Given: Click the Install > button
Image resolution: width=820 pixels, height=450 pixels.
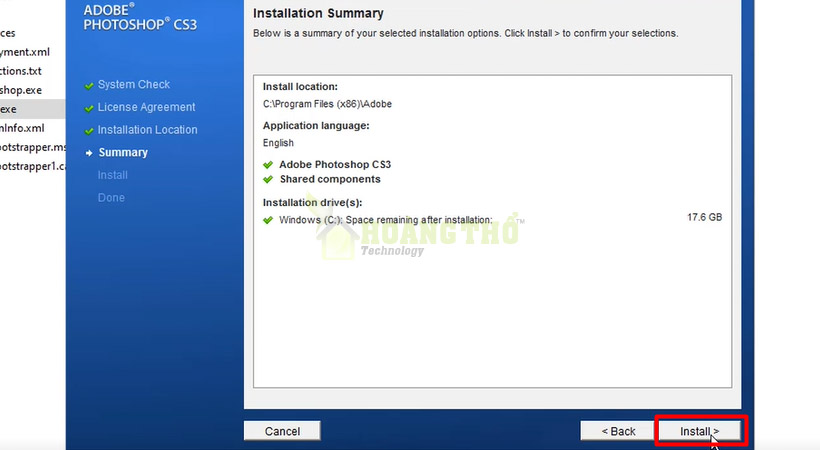Looking at the screenshot, I should click(700, 431).
